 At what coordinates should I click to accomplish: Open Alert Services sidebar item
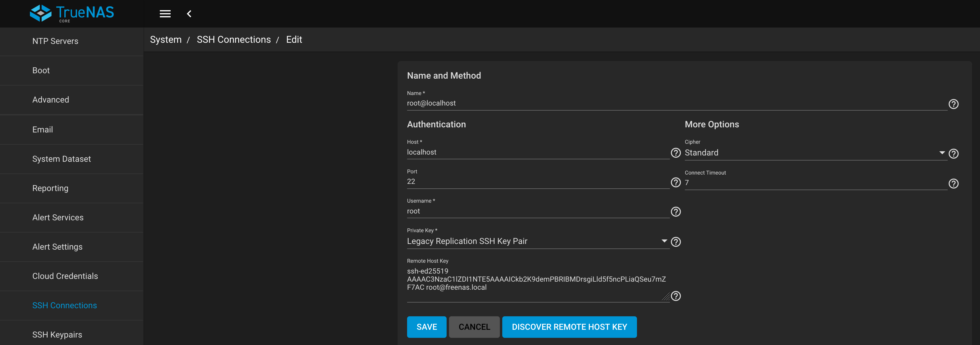click(x=58, y=217)
